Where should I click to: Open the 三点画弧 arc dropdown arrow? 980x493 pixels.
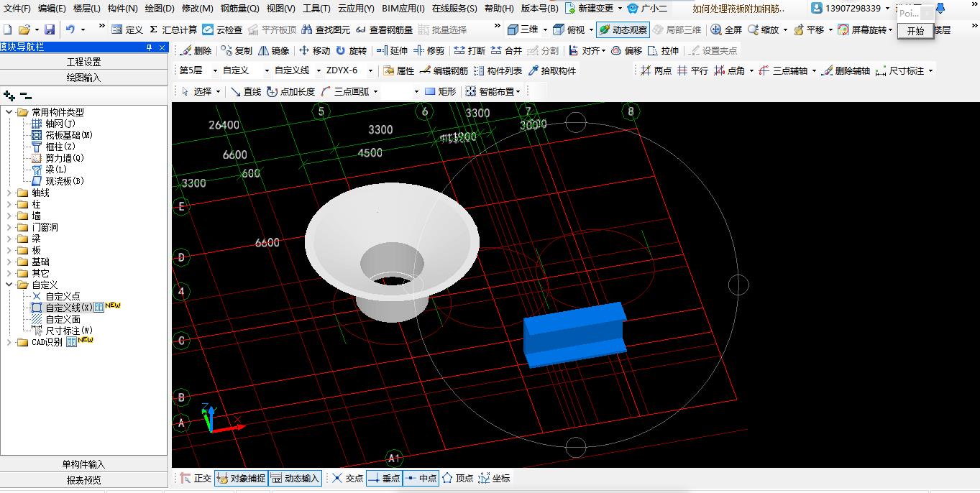tap(375, 92)
